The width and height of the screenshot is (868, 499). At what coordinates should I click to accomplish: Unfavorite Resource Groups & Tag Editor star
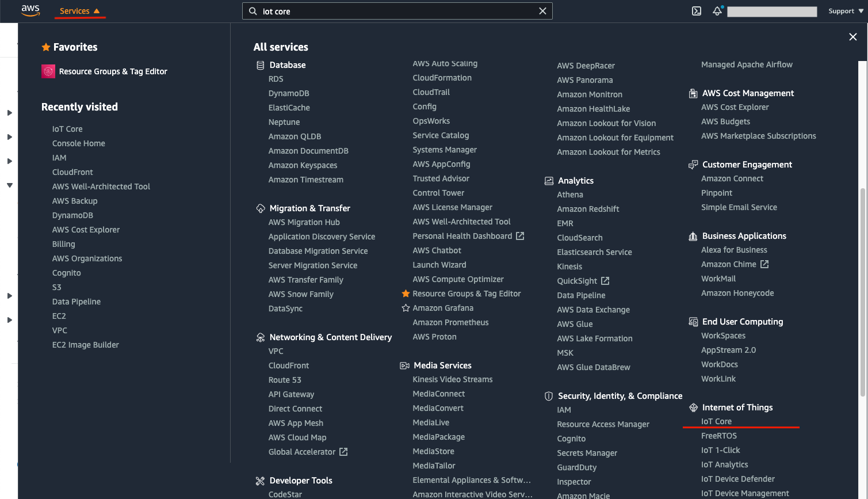(406, 294)
